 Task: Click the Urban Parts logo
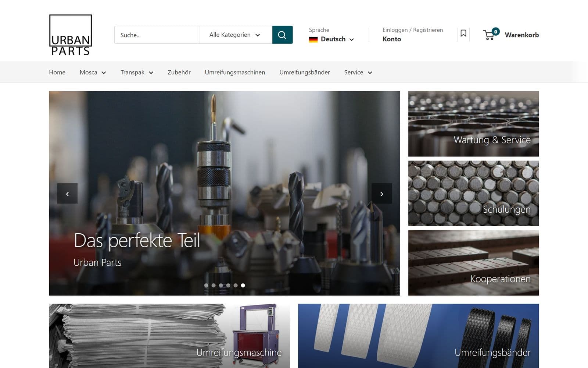tap(71, 35)
